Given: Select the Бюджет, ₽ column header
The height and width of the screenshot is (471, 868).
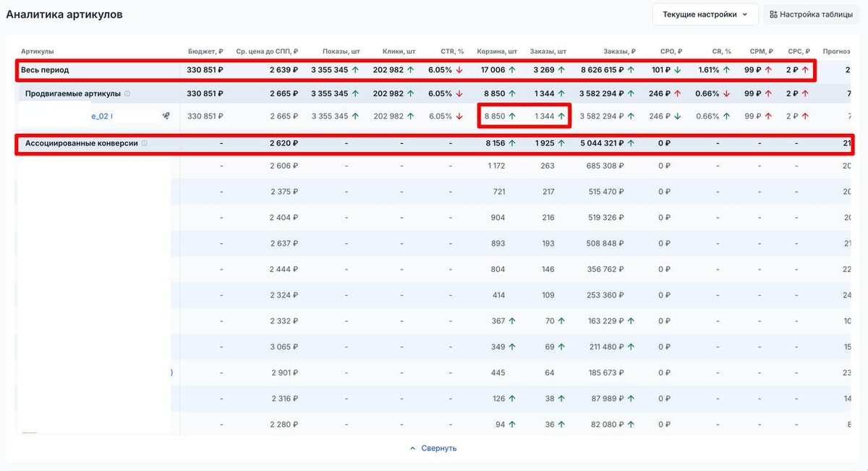Looking at the screenshot, I should 205,51.
